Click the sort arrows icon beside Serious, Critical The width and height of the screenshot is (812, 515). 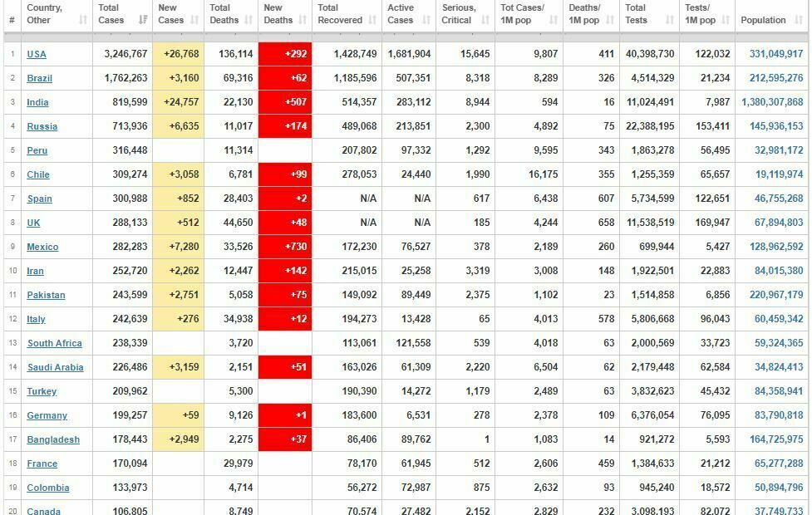pos(486,20)
